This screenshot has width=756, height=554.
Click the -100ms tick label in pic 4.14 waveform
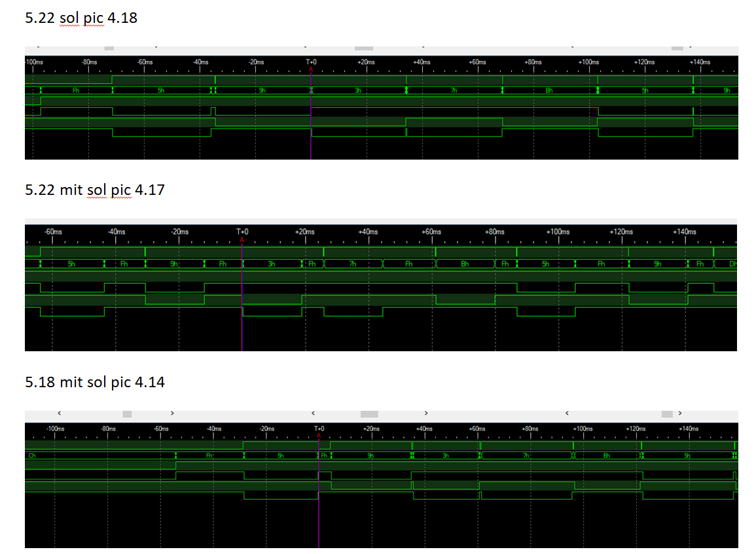coord(55,429)
